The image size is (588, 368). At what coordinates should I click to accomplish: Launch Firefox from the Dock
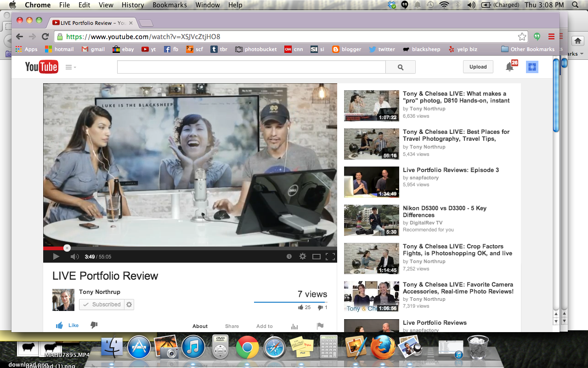[383, 347]
